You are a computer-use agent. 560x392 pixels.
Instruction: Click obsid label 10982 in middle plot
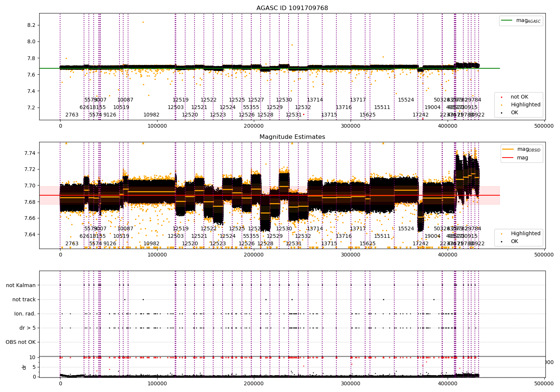[x=152, y=244]
